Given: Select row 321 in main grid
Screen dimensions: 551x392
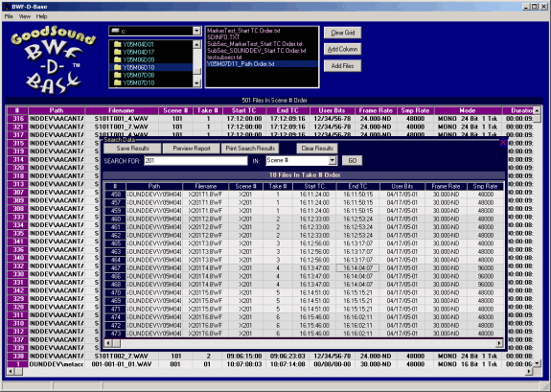Looking at the screenshot, I should tap(17, 127).
